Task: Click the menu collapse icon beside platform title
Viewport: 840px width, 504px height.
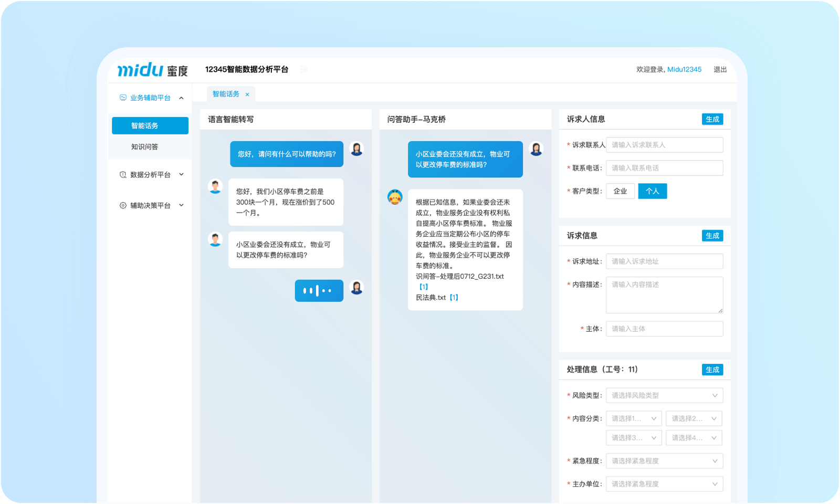Action: pos(304,69)
